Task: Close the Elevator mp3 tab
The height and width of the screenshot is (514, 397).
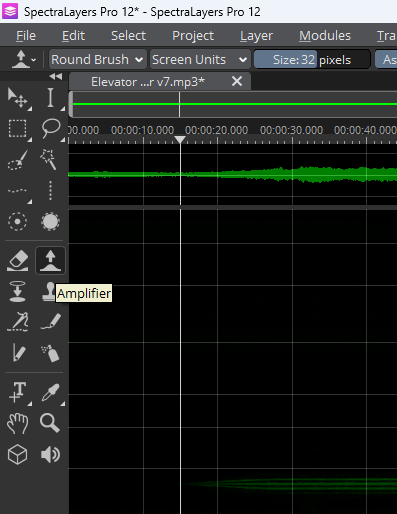Action: pos(237,81)
